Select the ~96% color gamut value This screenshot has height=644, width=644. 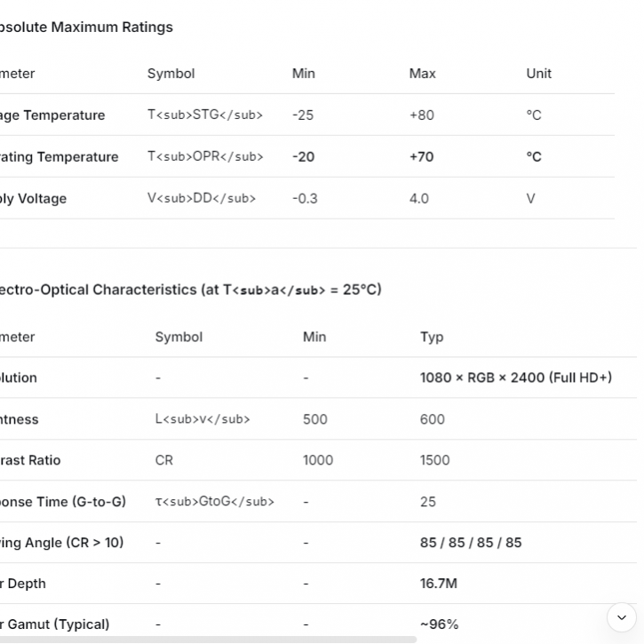440,624
